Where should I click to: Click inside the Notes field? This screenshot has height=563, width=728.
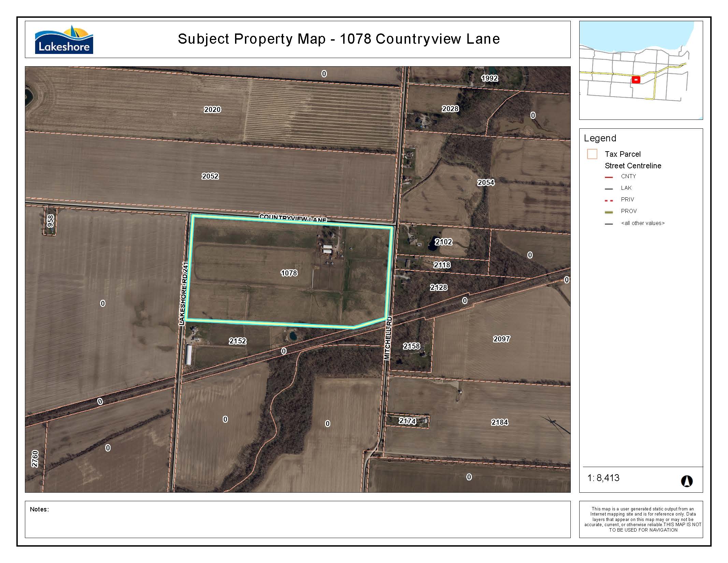297,521
